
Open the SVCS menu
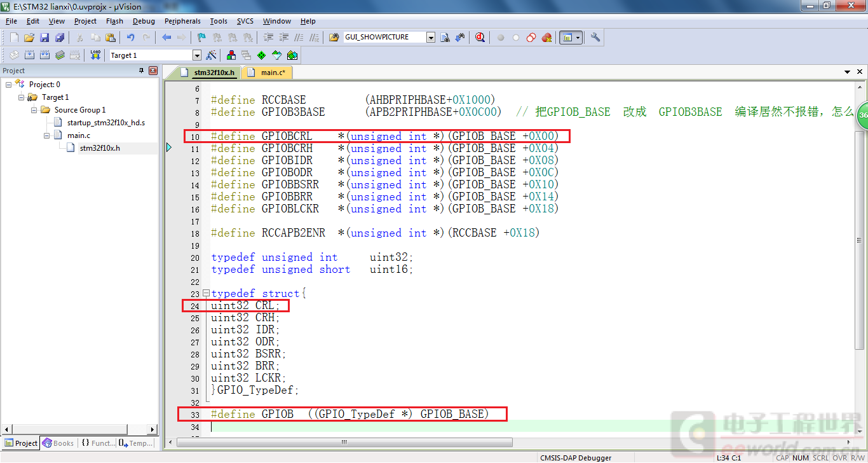click(245, 21)
